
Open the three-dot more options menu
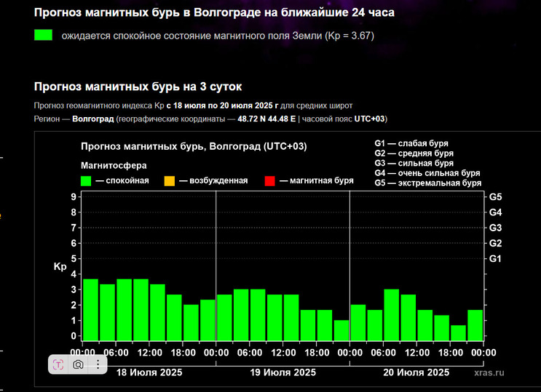[x=98, y=364]
